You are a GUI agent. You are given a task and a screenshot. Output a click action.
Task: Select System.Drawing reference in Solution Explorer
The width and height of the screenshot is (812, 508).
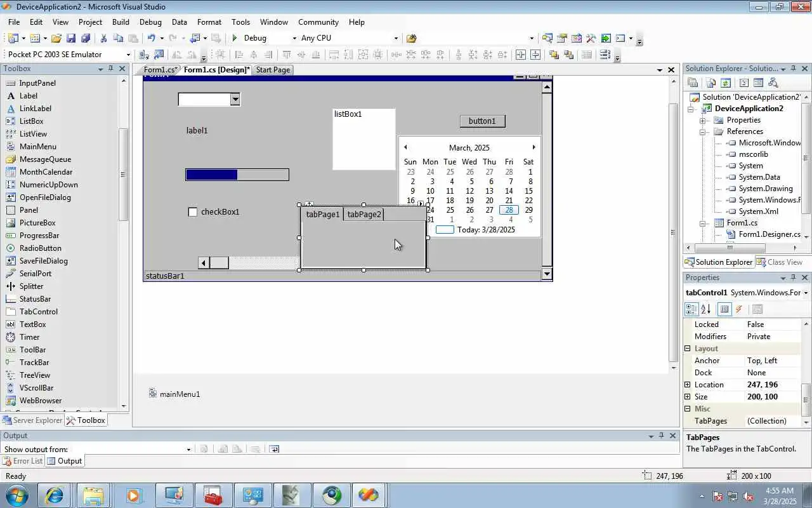pyautogui.click(x=761, y=189)
